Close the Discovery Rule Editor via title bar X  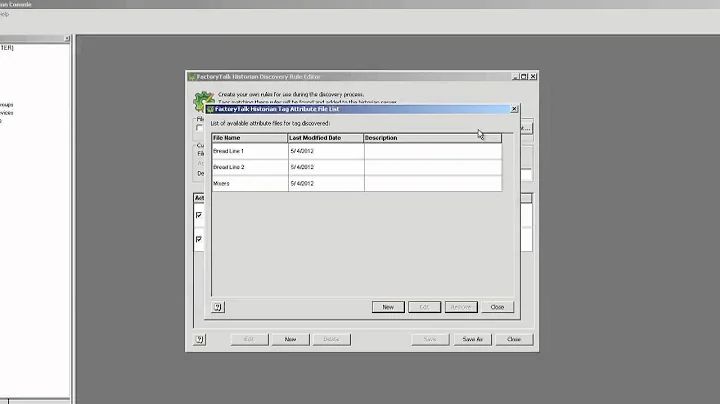(533, 77)
